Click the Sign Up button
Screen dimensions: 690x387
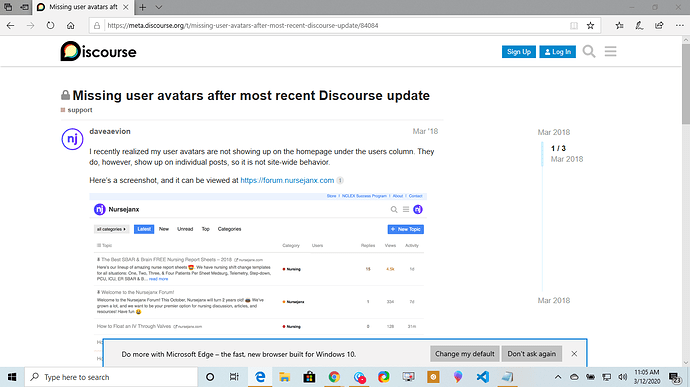coord(519,52)
